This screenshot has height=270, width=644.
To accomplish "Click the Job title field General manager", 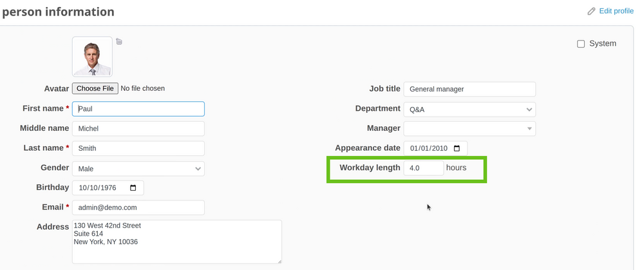I will (469, 89).
